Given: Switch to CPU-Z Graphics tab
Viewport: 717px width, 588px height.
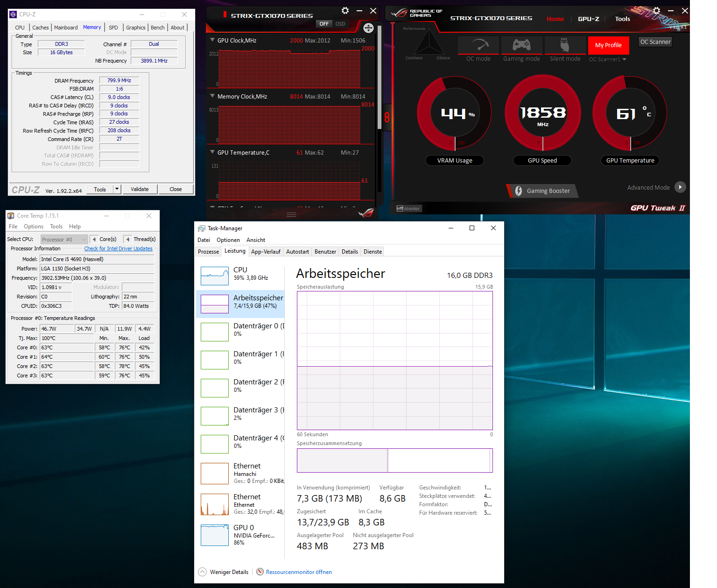Looking at the screenshot, I should pos(136,28).
